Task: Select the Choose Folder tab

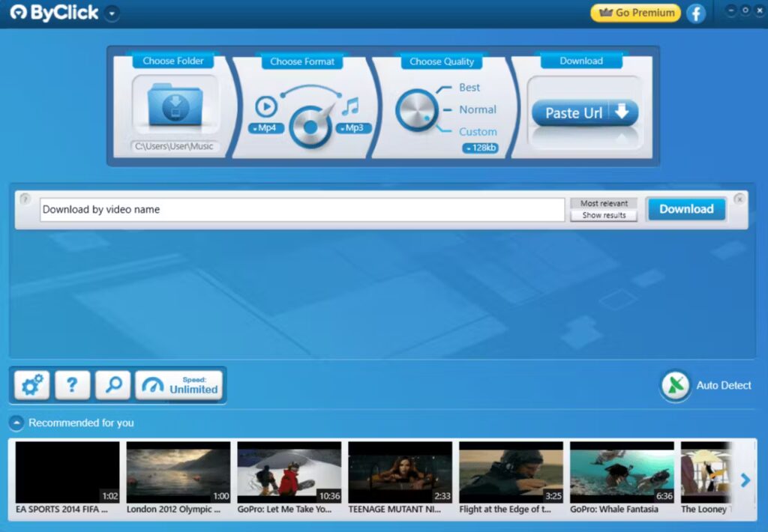Action: pyautogui.click(x=172, y=61)
